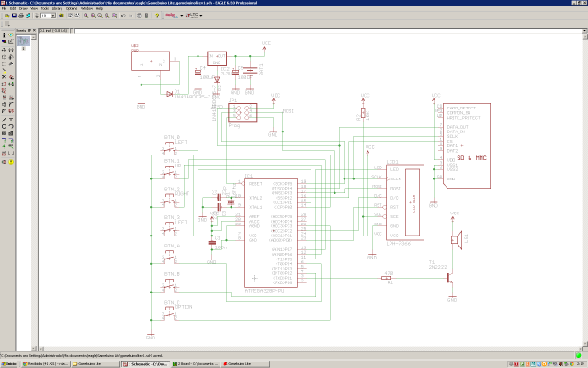Viewport: 588px width, 368px height.
Task: Open the File menu
Action: tap(4, 8)
